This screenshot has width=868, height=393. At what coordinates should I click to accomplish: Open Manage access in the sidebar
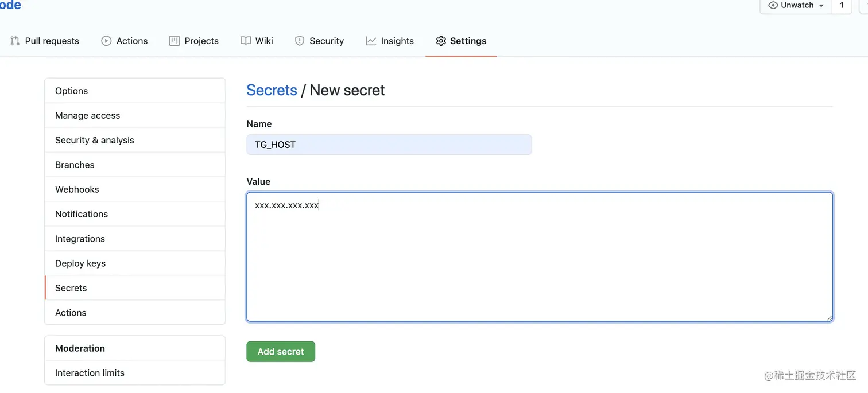click(x=135, y=115)
